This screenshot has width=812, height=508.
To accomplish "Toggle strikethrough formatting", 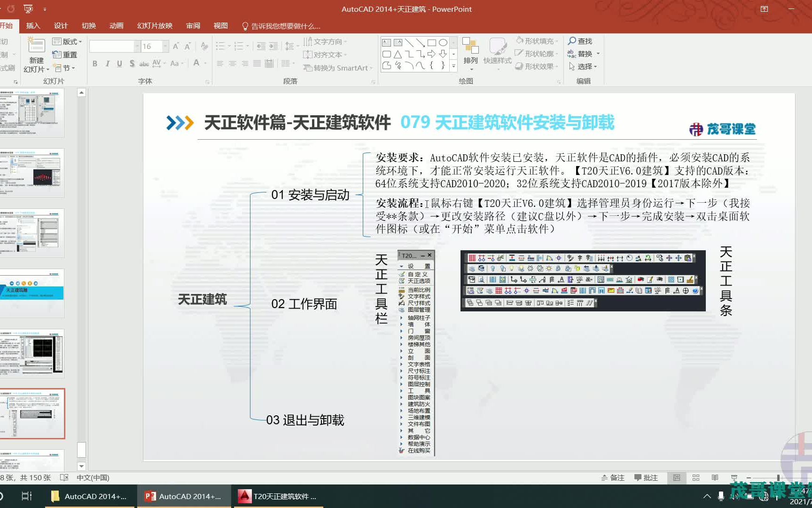I will point(144,63).
